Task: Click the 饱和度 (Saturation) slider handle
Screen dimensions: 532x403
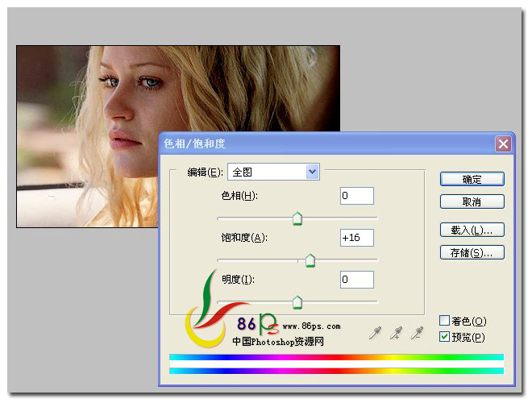Action: point(310,260)
